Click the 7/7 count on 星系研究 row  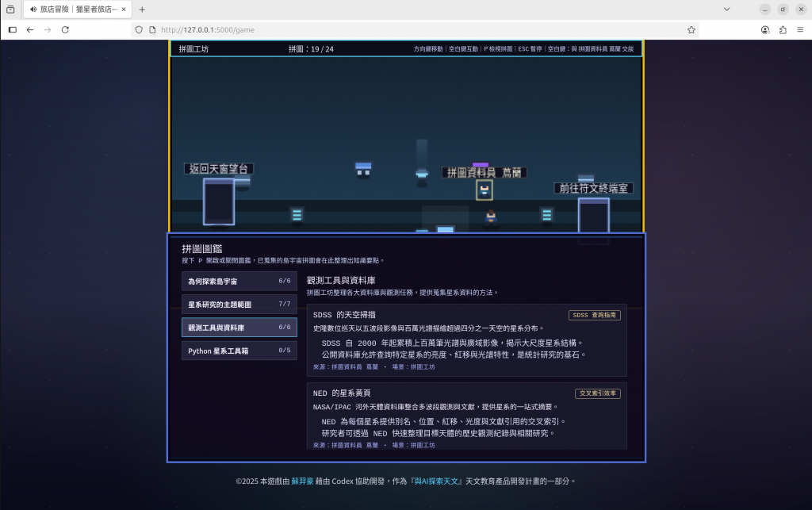pos(285,304)
